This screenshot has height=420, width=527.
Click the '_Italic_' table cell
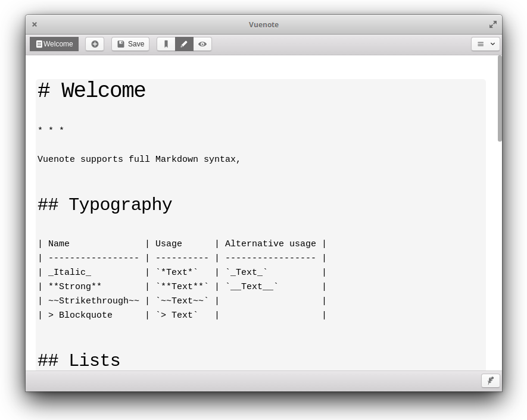pyautogui.click(x=70, y=272)
